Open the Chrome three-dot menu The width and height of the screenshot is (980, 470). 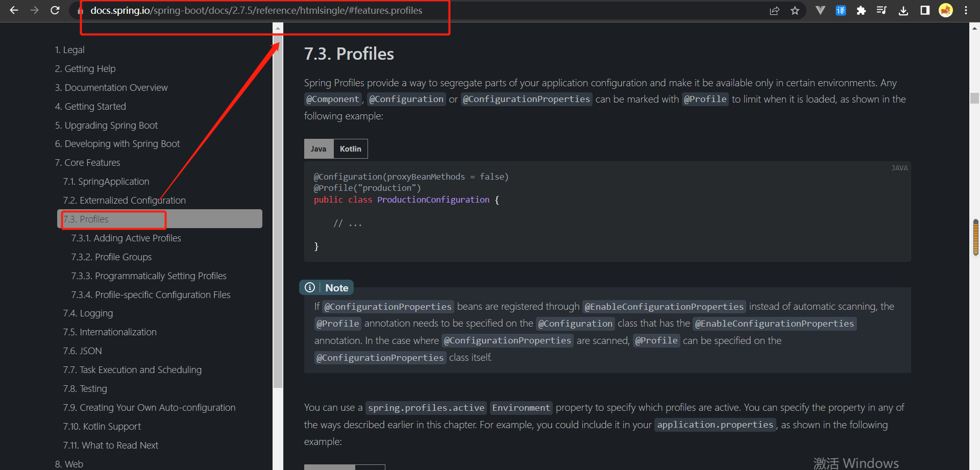[x=966, y=10]
